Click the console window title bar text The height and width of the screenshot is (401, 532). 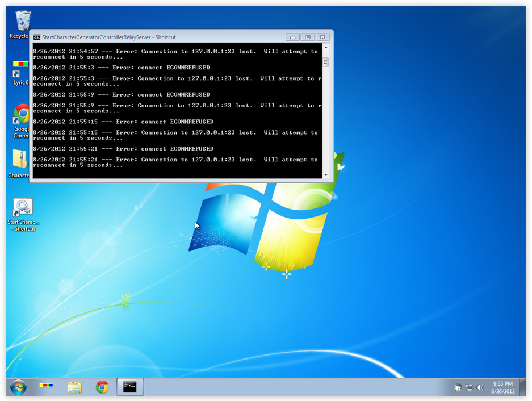[x=109, y=37]
